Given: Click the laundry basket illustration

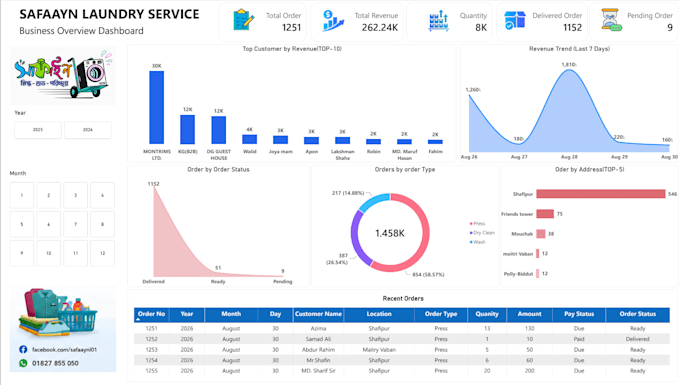Looking at the screenshot, I should (58, 314).
